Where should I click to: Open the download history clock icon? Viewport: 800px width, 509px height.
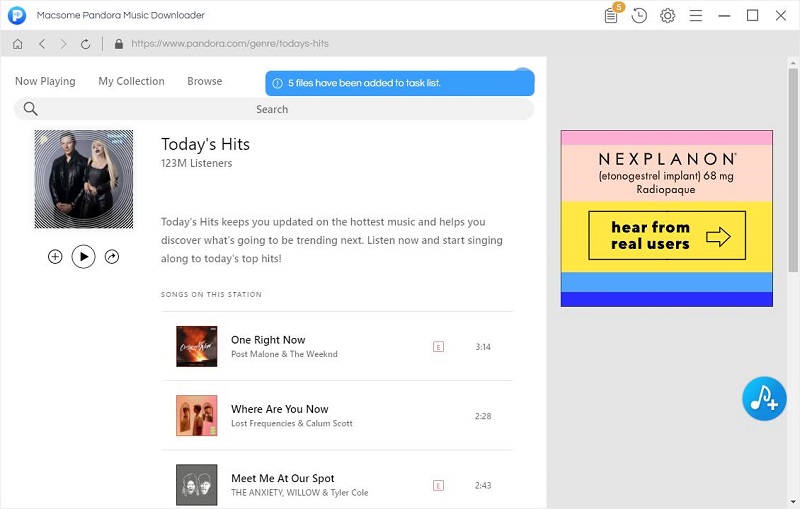639,16
